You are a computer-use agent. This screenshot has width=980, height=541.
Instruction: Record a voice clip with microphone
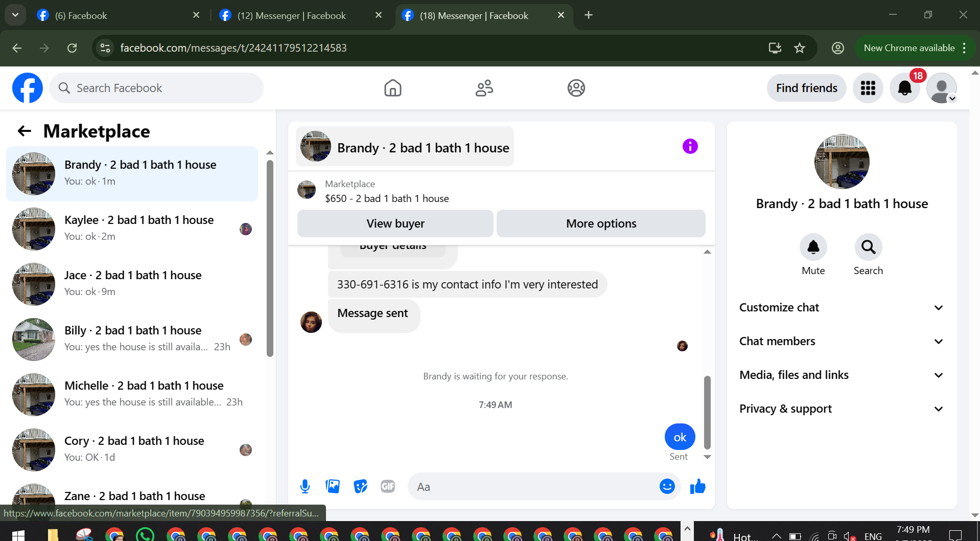tap(305, 486)
